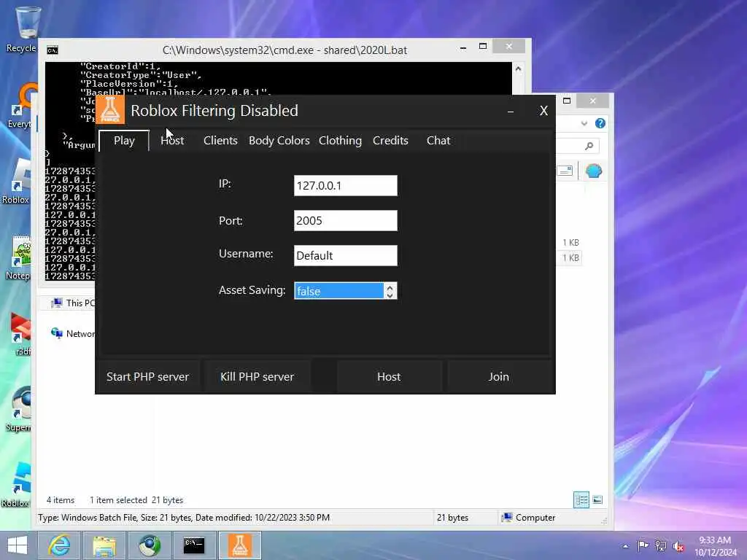747x560 pixels.
Task: Open the Windows Start button
Action: pyautogui.click(x=18, y=545)
